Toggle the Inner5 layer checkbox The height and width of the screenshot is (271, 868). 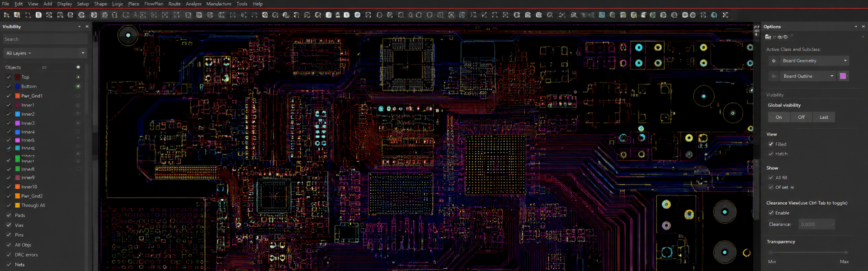click(x=9, y=140)
